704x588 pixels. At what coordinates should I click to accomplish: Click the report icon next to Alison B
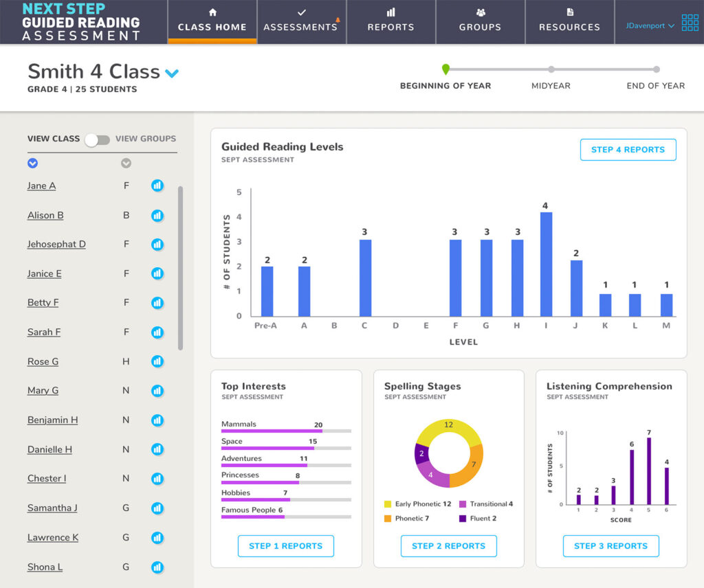[x=157, y=215]
